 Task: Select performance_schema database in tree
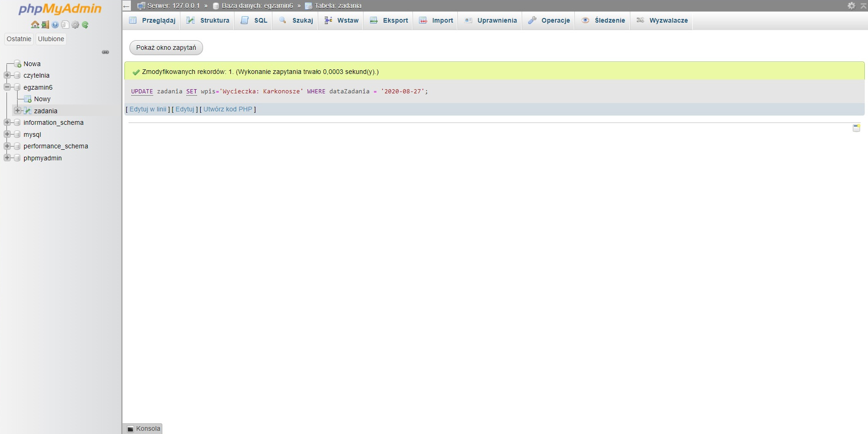tap(55, 146)
